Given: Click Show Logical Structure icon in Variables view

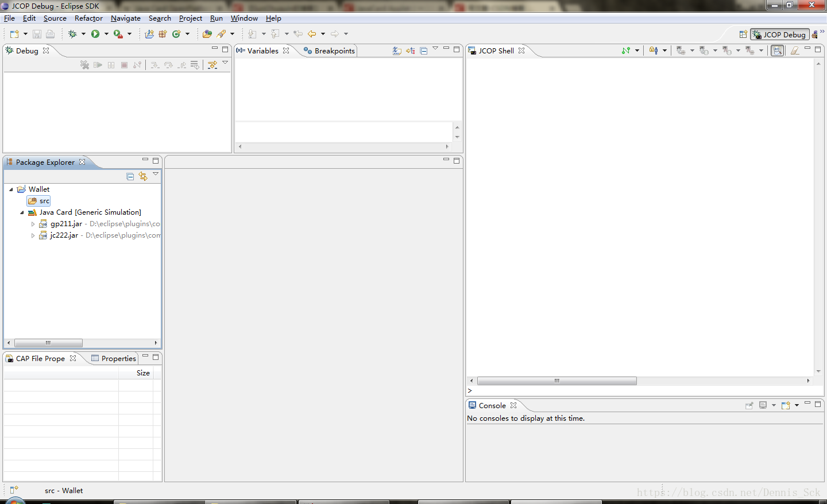Looking at the screenshot, I should coord(410,51).
